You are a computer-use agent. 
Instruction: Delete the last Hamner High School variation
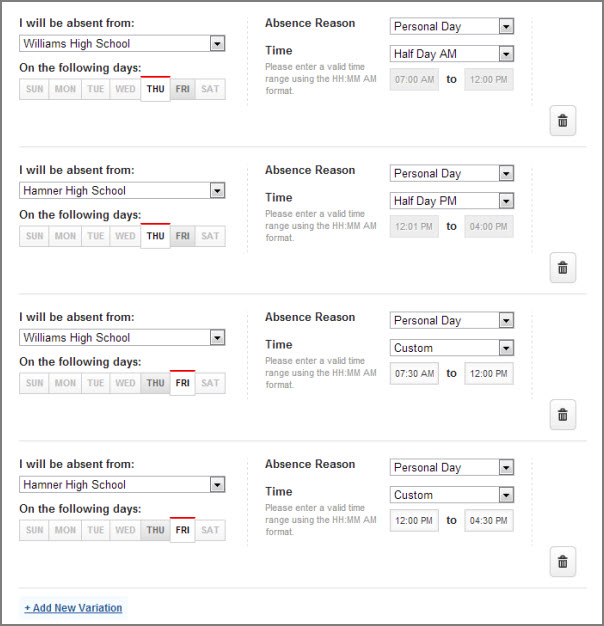(x=562, y=562)
